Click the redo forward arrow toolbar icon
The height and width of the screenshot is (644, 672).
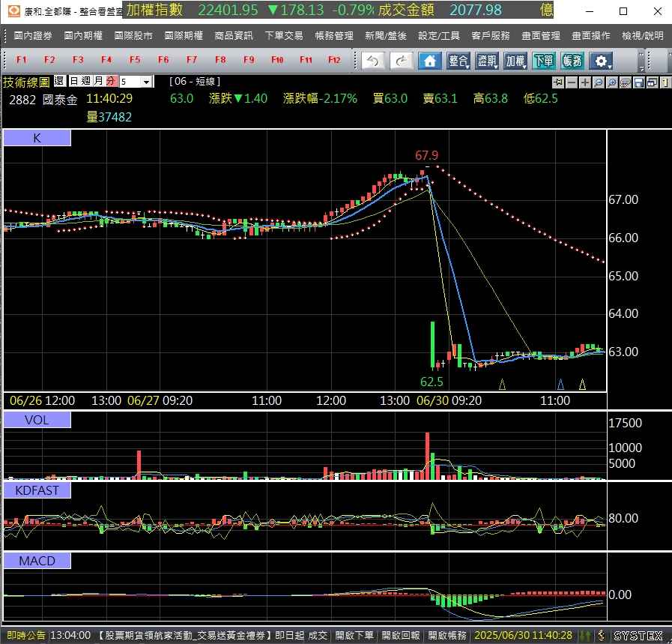pos(401,61)
